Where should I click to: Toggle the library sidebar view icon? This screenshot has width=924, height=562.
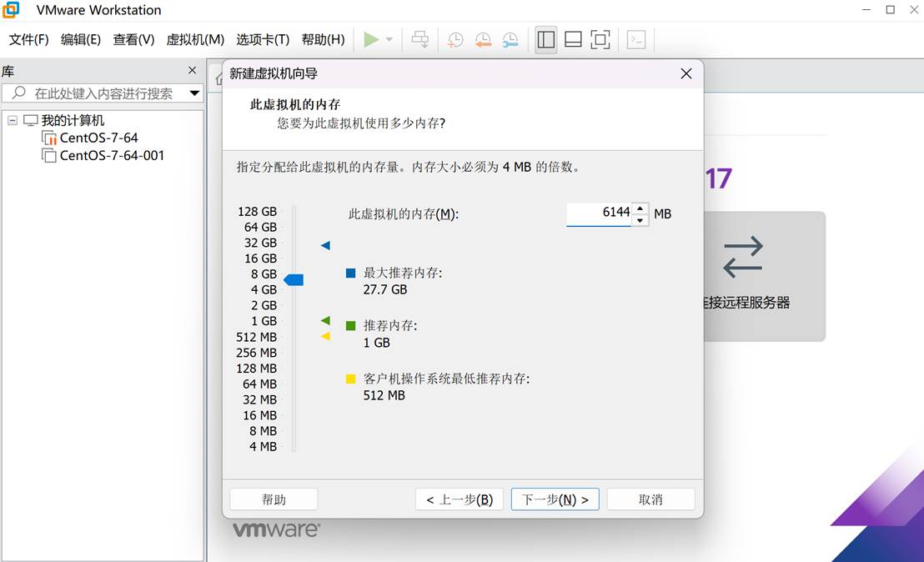point(546,40)
